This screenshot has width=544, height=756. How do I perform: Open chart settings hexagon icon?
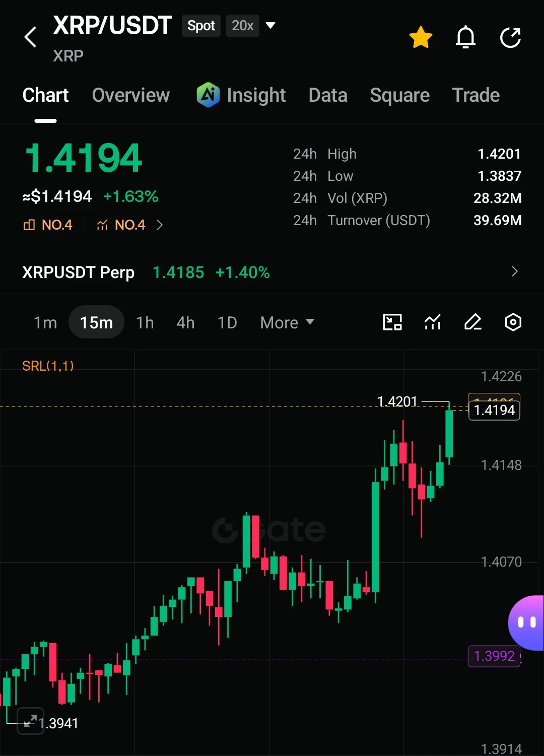pyautogui.click(x=513, y=322)
